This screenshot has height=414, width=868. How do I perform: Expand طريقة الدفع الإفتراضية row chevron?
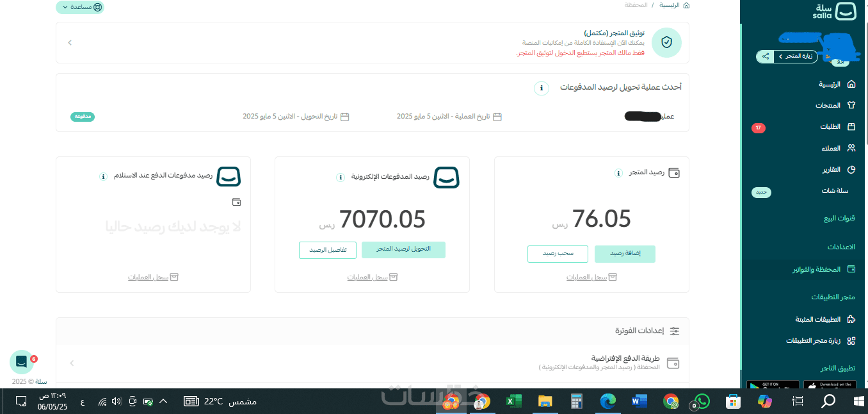pyautogui.click(x=72, y=363)
